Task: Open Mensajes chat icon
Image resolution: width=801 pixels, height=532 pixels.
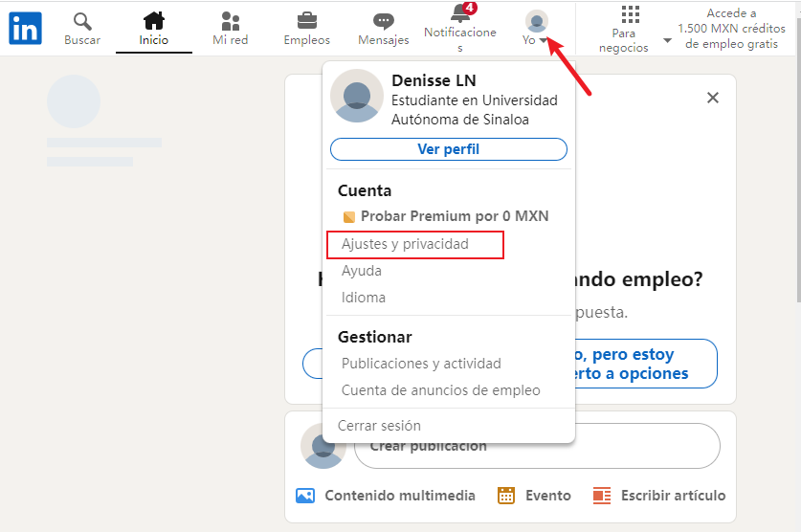Action: tap(383, 21)
